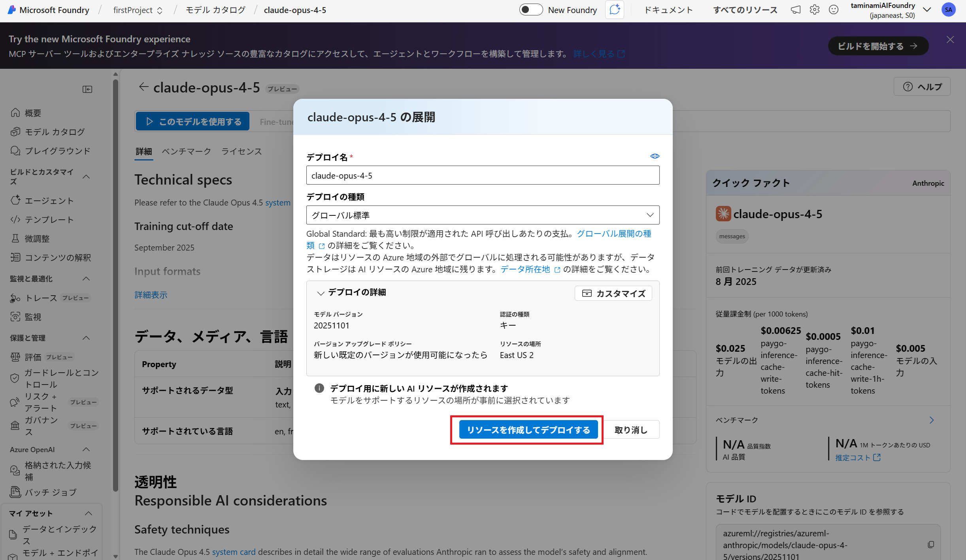The width and height of the screenshot is (966, 560).
Task: Open settings gear icon in header
Action: pos(814,10)
